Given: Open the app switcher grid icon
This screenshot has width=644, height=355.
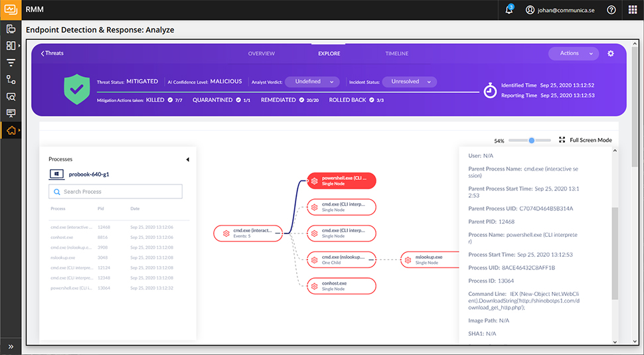Looking at the screenshot, I should click(x=633, y=10).
